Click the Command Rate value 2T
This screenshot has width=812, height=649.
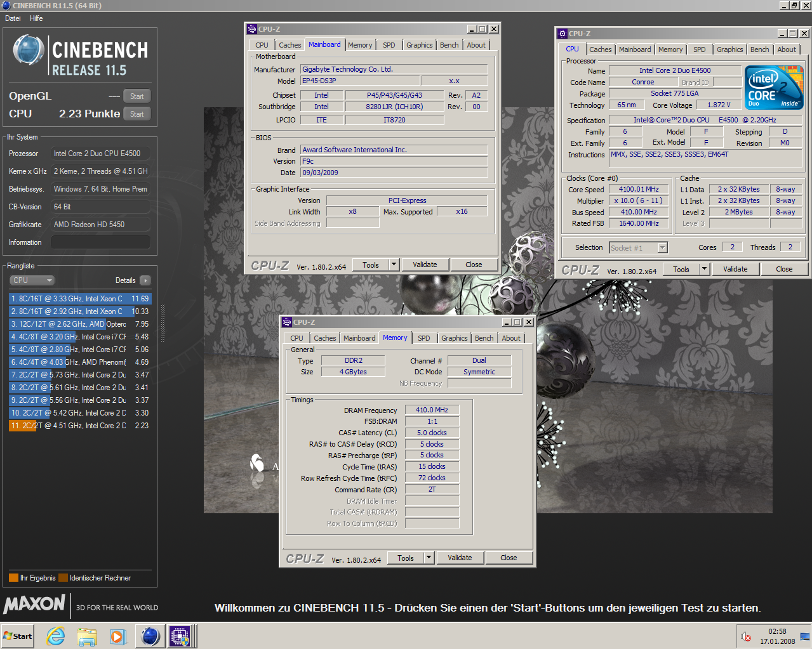pyautogui.click(x=432, y=490)
